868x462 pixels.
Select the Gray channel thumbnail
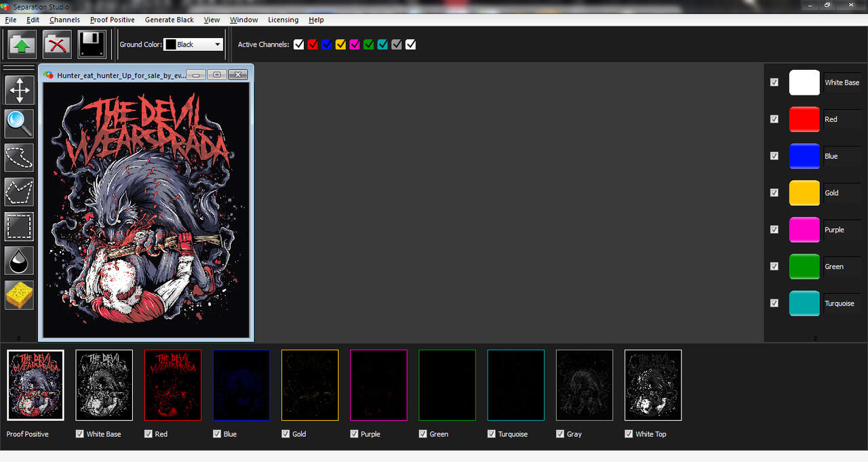(585, 385)
